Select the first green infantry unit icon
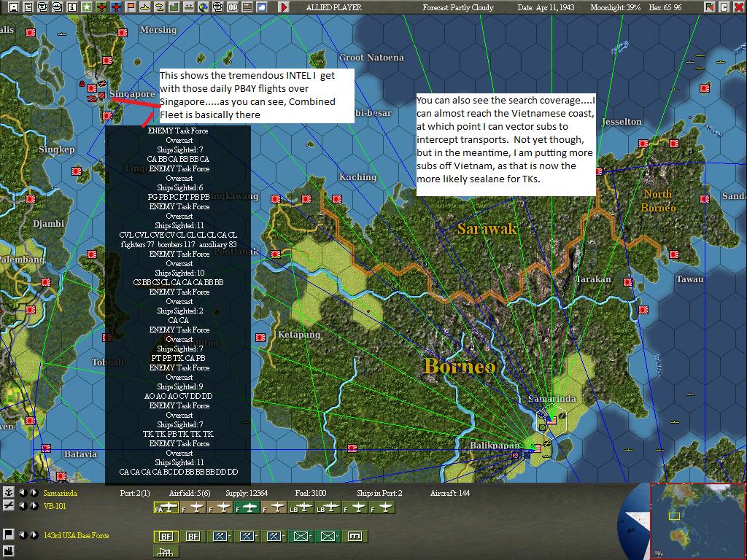This screenshot has width=747, height=560. 301,537
